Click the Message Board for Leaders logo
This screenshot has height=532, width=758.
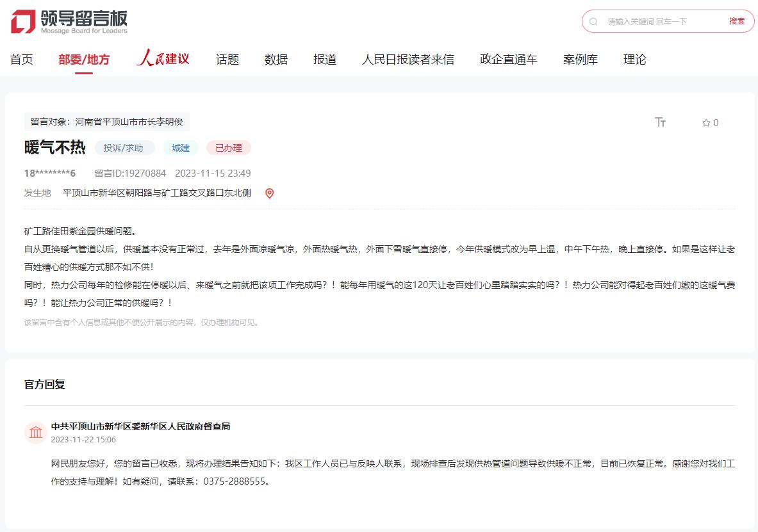click(x=69, y=21)
